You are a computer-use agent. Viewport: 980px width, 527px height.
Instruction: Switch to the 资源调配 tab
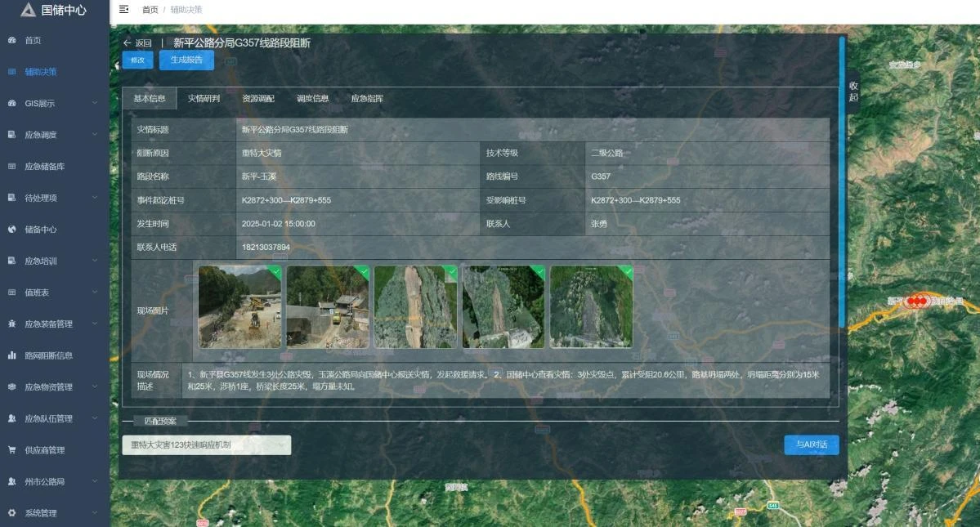[x=258, y=99]
